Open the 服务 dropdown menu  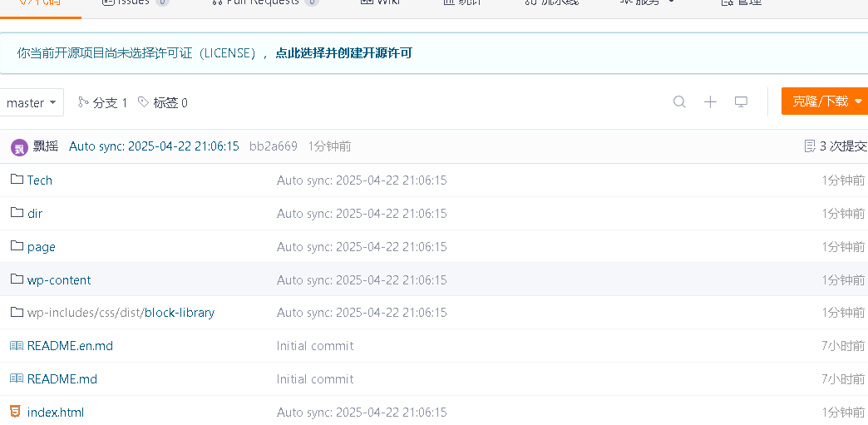click(647, 2)
